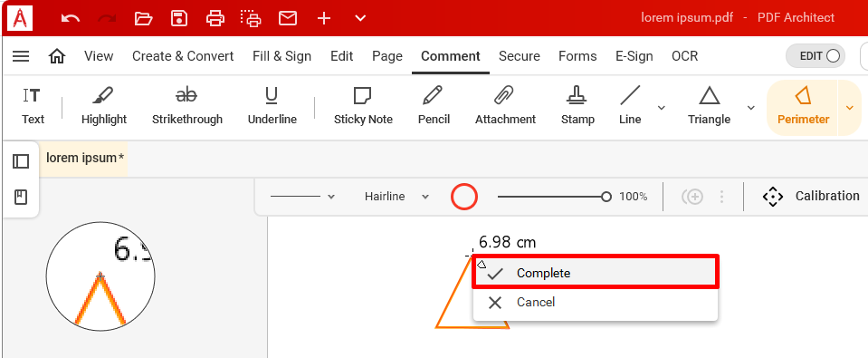Open the Page tab
This screenshot has width=868, height=358.
tap(387, 56)
